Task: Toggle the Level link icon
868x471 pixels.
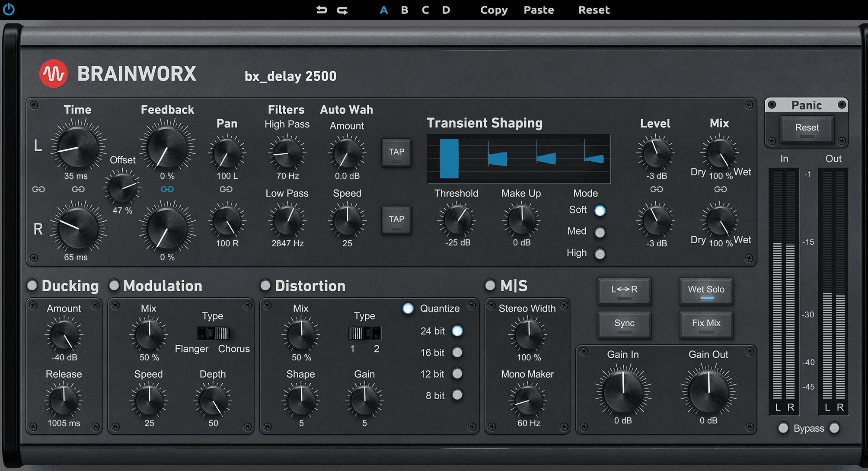Action: tap(657, 189)
